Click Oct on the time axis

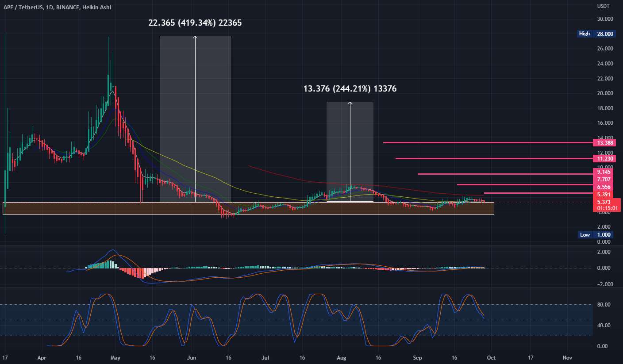click(491, 357)
